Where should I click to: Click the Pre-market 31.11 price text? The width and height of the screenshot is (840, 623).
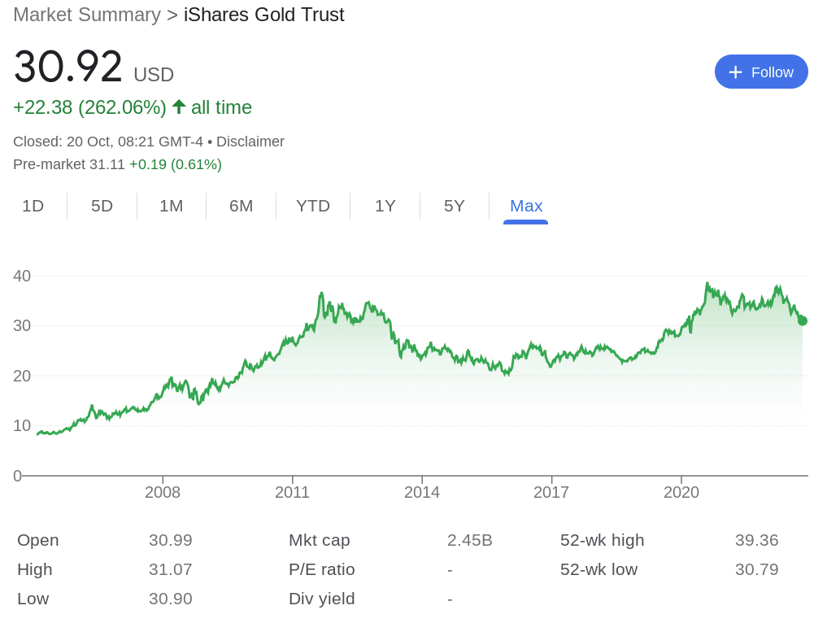(69, 164)
